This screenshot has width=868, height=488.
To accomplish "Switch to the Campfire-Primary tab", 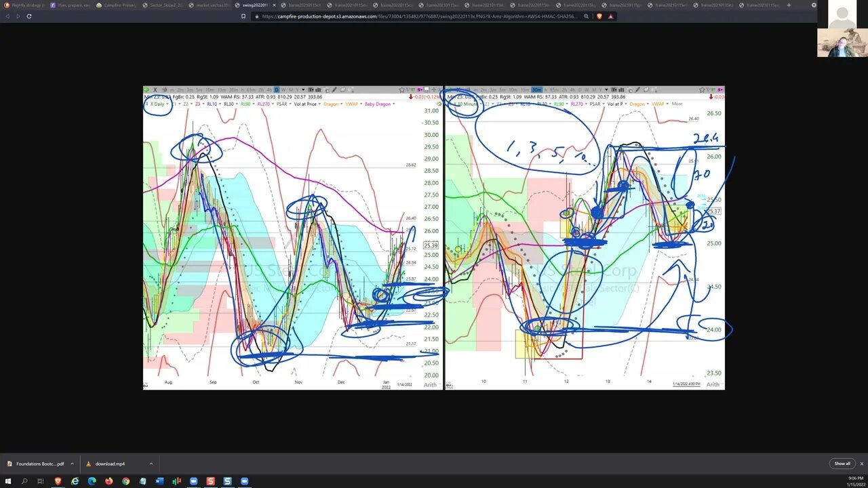I will (x=117, y=5).
